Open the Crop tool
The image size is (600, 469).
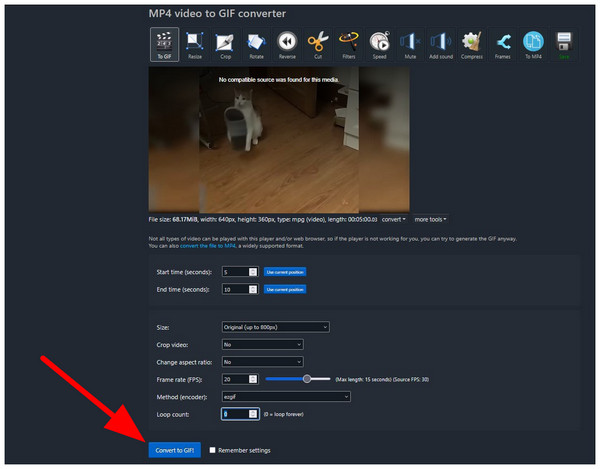click(225, 44)
